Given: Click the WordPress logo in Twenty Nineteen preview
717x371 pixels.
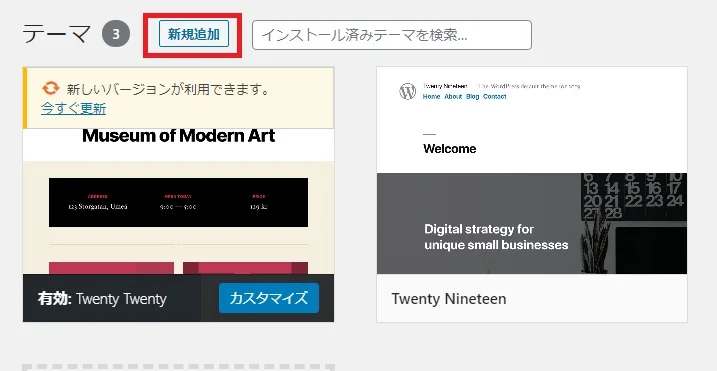Looking at the screenshot, I should [x=407, y=91].
